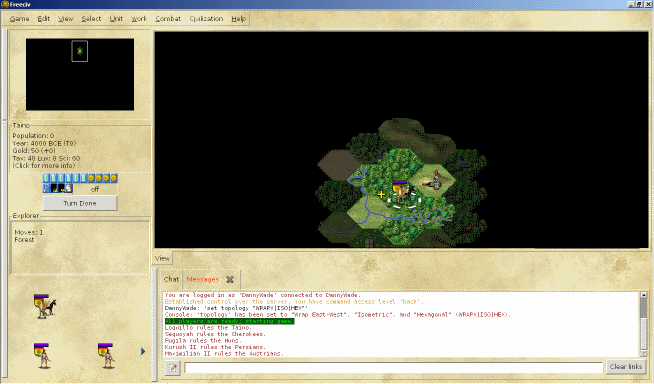654x384 pixels.
Task: Click the Clear links button
Action: 626,366
